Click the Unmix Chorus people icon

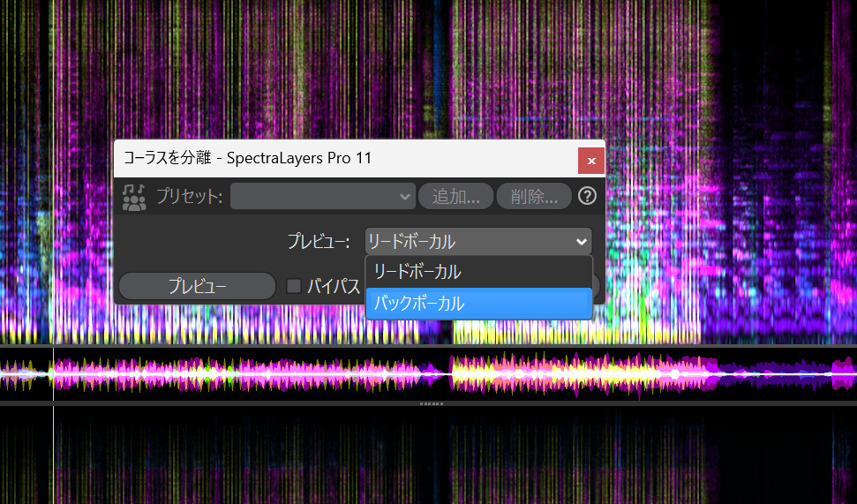tap(134, 197)
